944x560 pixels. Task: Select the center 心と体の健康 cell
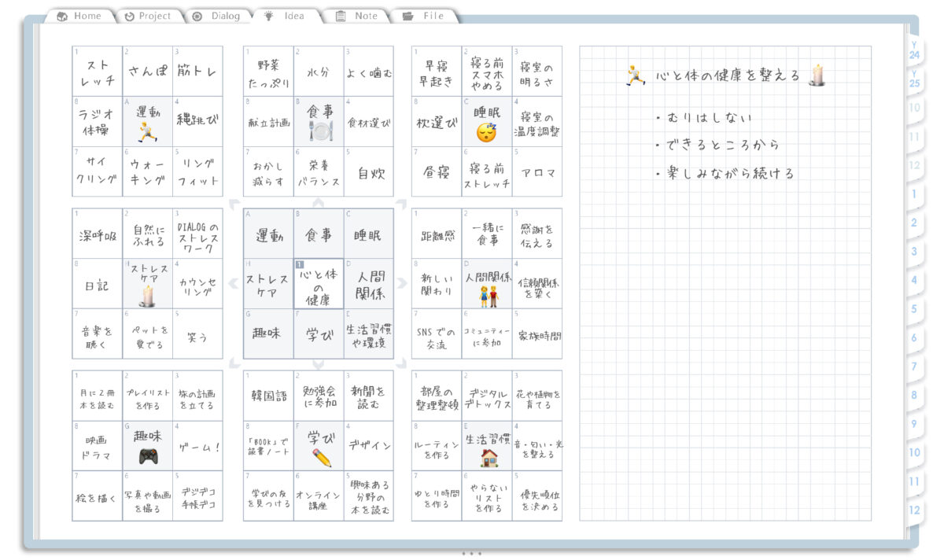click(319, 285)
